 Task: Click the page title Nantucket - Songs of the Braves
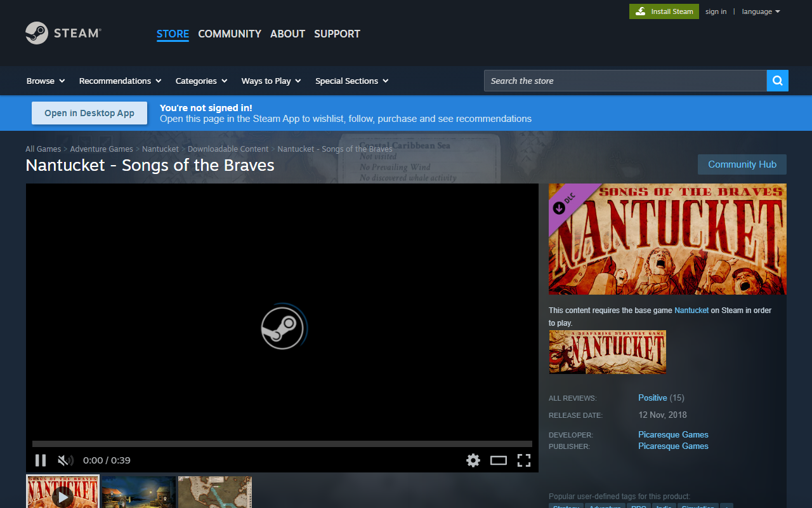pyautogui.click(x=150, y=165)
